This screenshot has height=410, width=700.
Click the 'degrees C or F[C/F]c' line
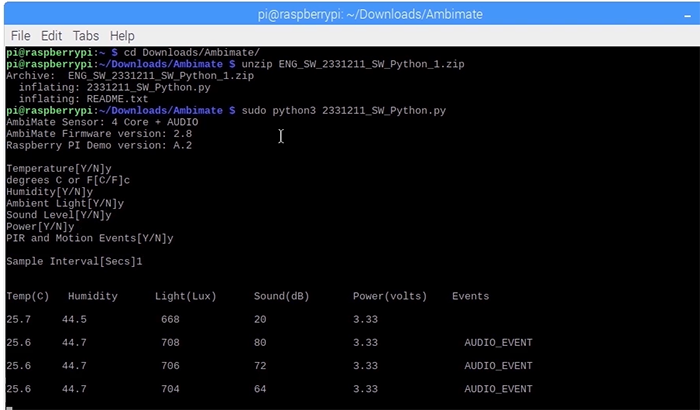[x=68, y=180]
